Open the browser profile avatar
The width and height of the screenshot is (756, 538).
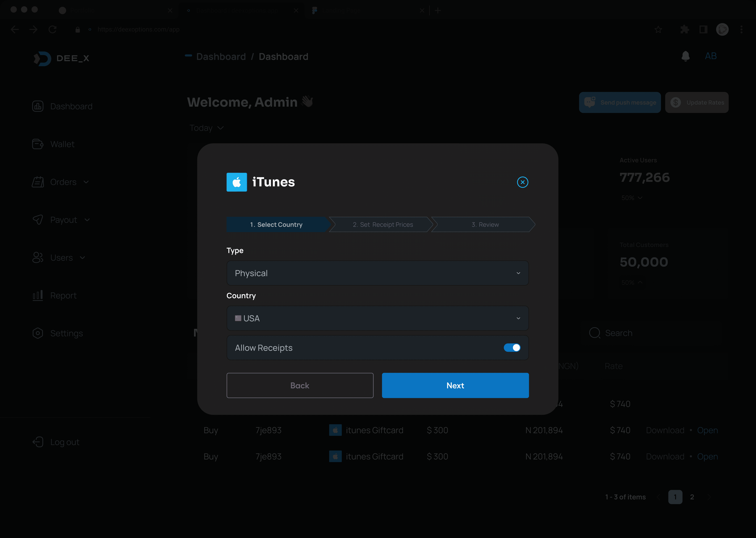click(x=722, y=29)
